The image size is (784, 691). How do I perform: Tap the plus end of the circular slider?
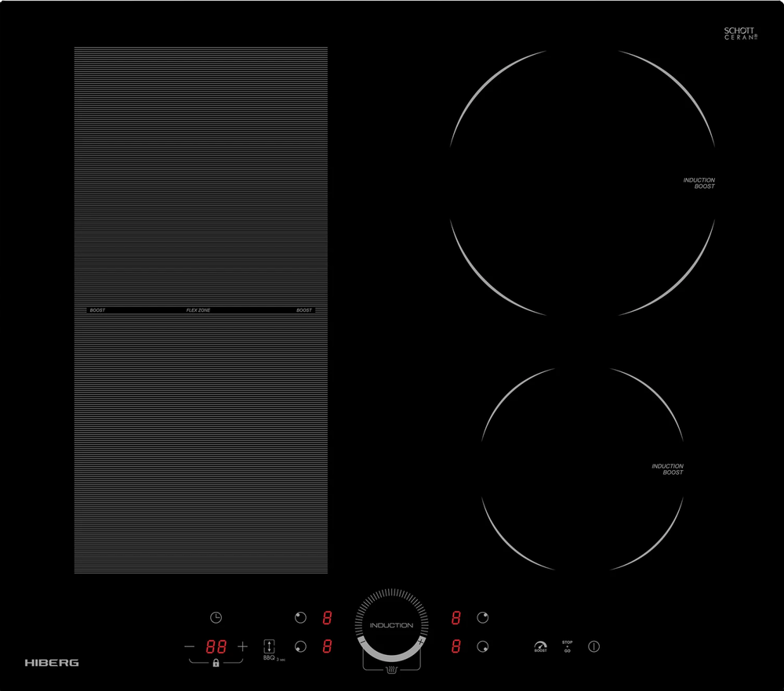click(x=422, y=642)
